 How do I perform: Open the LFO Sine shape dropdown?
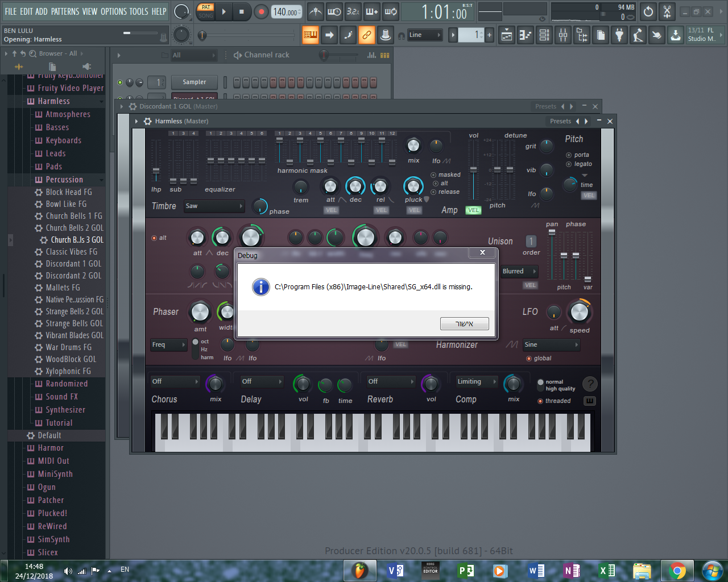551,344
